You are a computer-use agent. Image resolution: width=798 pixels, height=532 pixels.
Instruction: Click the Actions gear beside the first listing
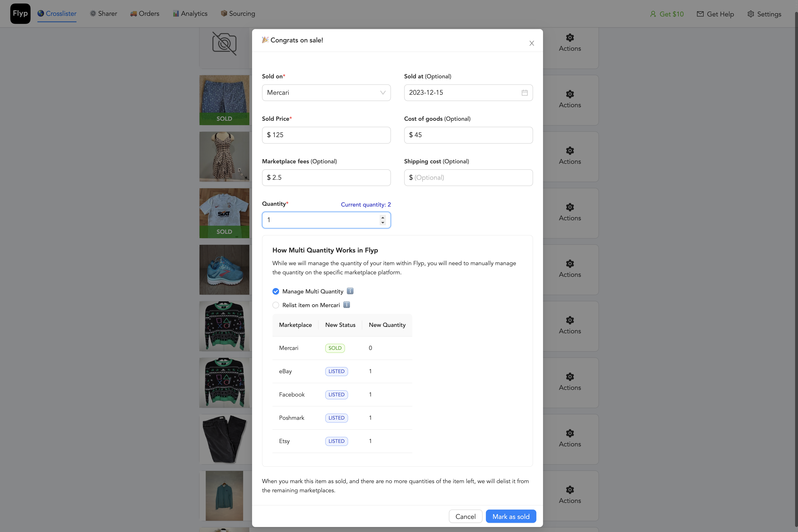click(570, 38)
